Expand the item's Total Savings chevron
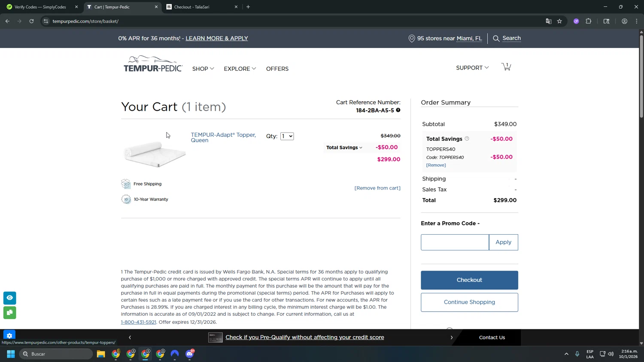The image size is (644, 362). pyautogui.click(x=361, y=148)
